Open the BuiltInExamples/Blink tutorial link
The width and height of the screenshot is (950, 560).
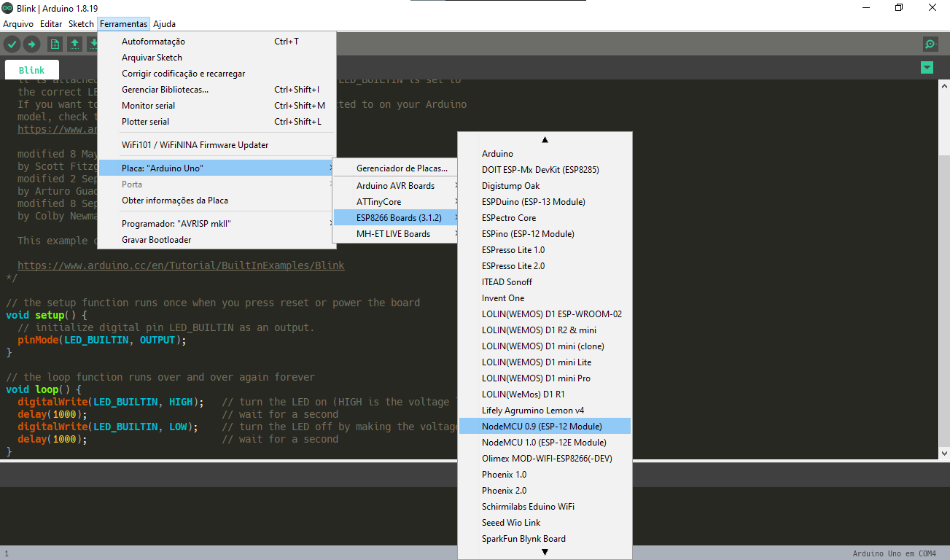click(x=181, y=265)
